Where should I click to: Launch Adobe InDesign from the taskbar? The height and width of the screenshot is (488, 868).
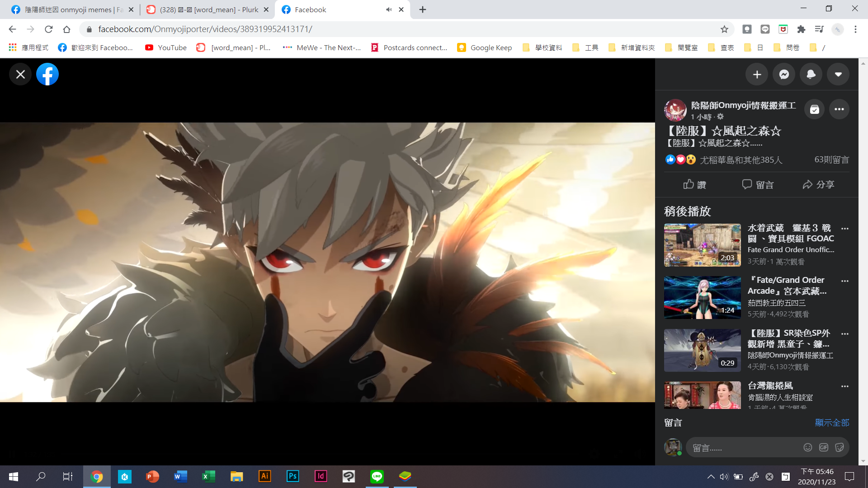tap(321, 476)
